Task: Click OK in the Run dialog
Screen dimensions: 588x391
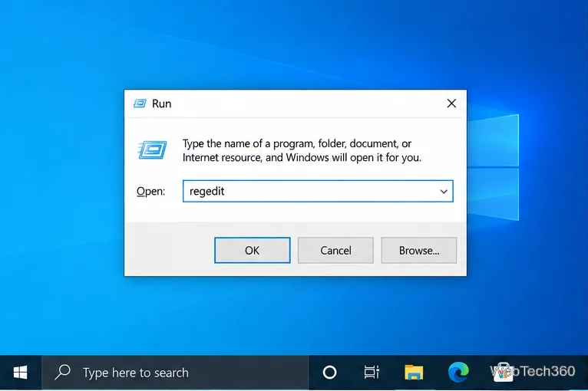Action: coord(252,250)
